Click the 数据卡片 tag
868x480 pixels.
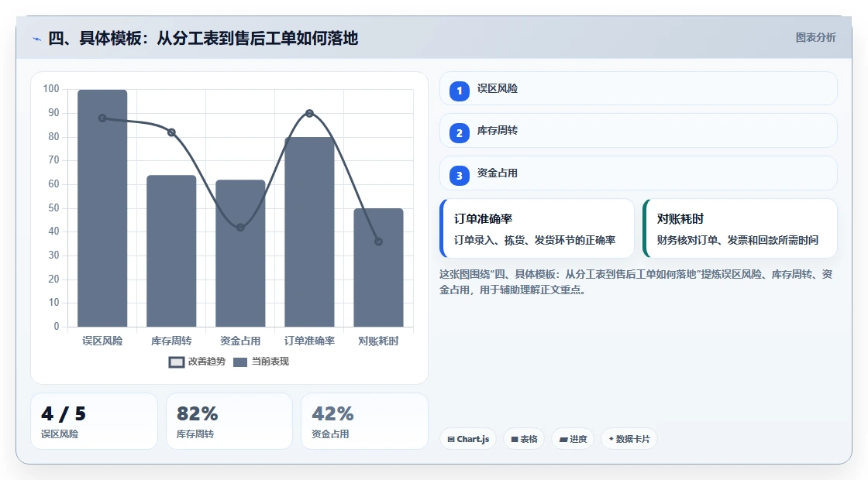[629, 439]
